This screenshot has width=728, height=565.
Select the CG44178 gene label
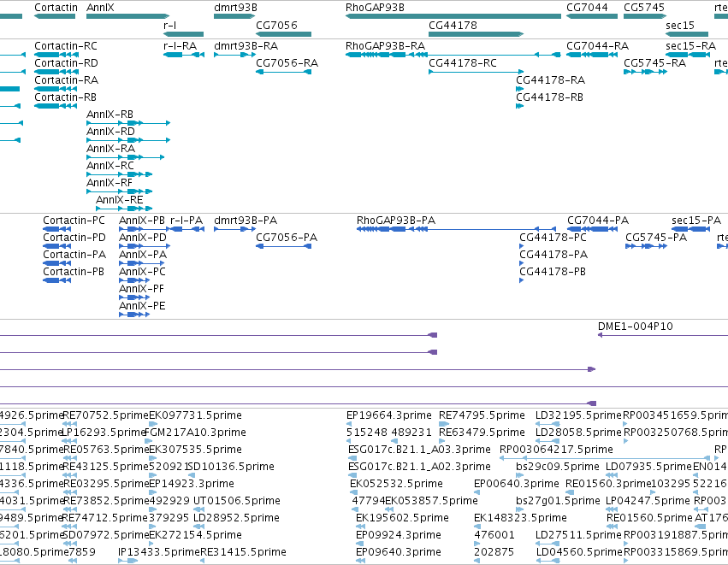click(x=453, y=25)
